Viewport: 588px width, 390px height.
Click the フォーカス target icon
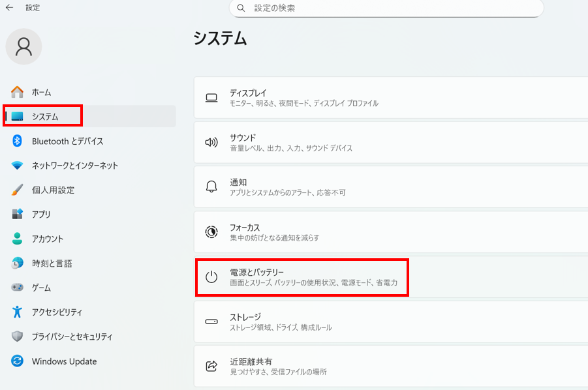211,232
